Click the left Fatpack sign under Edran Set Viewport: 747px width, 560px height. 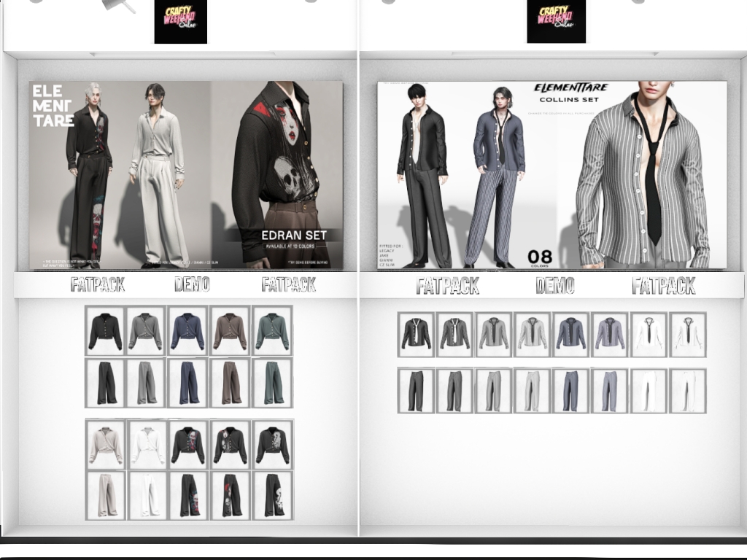98,285
